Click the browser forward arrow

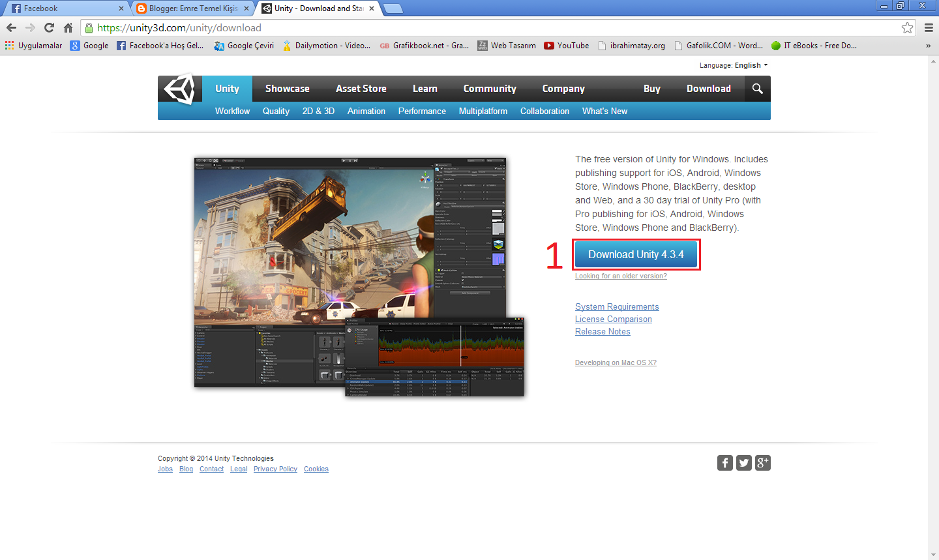(x=30, y=27)
